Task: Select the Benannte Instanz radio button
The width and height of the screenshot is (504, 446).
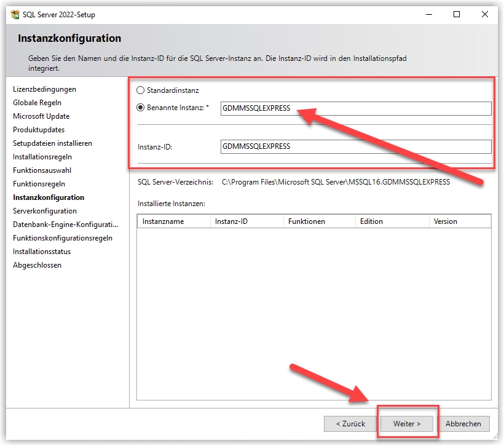Action: point(141,108)
